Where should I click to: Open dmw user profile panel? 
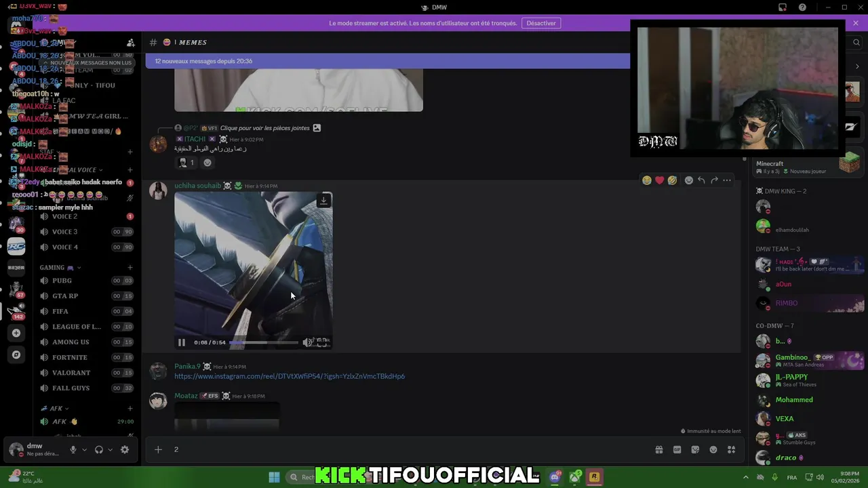click(35, 449)
